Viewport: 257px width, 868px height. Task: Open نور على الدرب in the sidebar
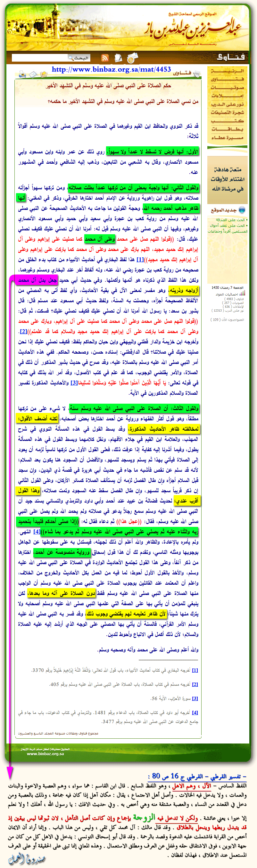click(x=228, y=104)
